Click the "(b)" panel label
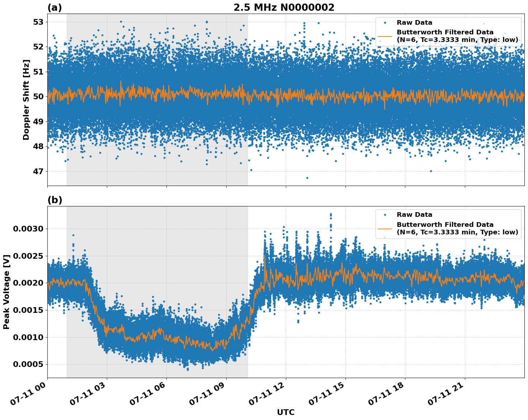This screenshot has width=528, height=420. point(55,200)
